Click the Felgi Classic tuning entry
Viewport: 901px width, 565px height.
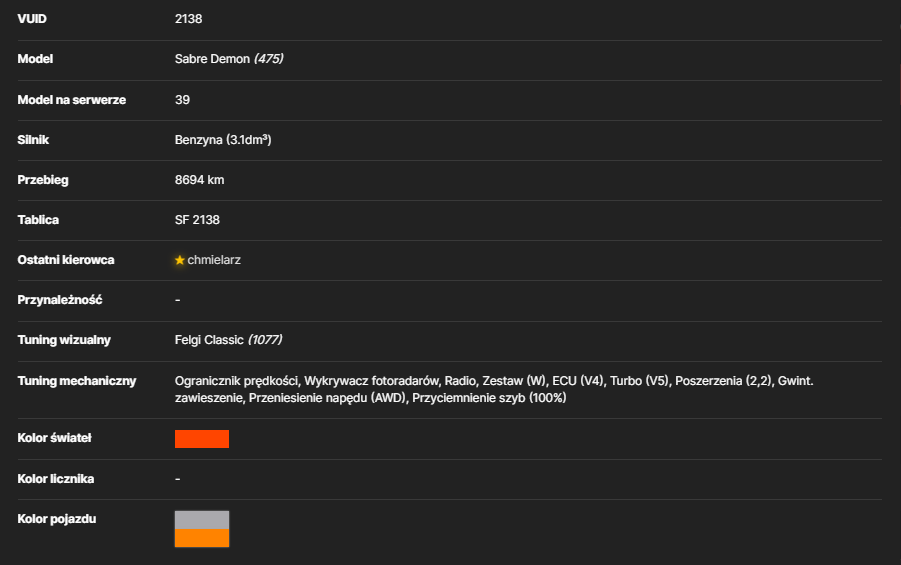pos(209,340)
